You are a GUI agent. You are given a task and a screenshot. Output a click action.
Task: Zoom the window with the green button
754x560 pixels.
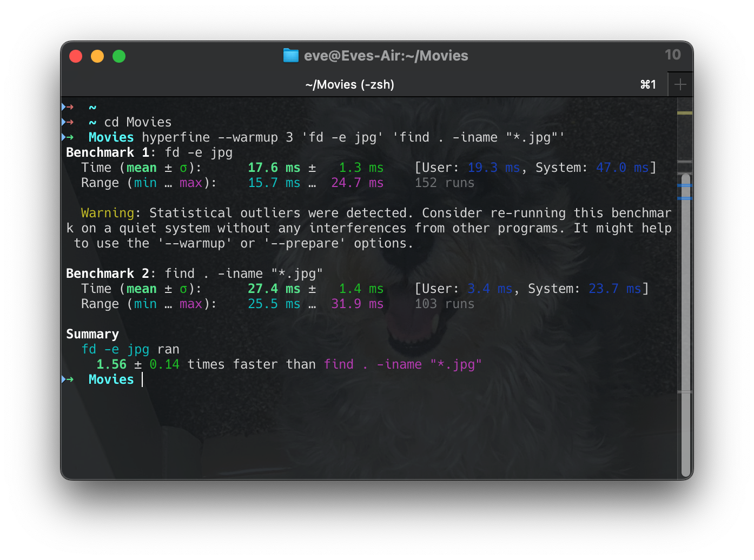119,56
